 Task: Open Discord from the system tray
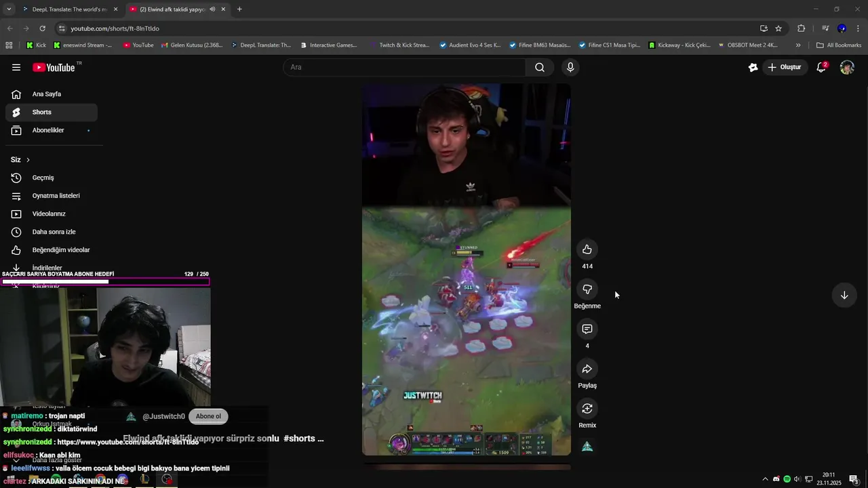click(776, 479)
